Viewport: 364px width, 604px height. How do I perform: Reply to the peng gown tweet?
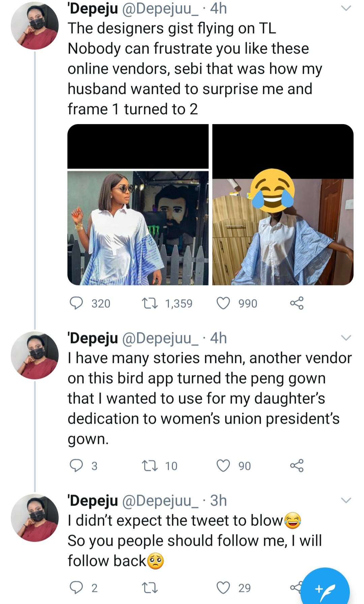(x=76, y=465)
